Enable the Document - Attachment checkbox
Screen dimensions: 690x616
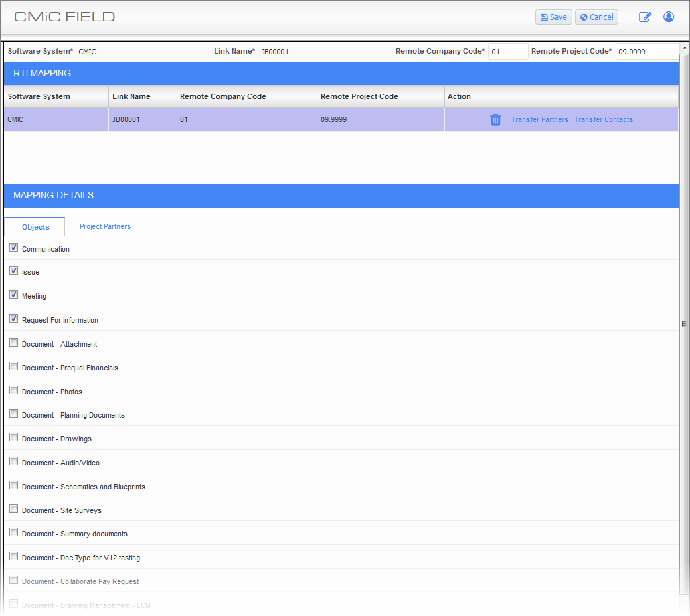tap(14, 343)
